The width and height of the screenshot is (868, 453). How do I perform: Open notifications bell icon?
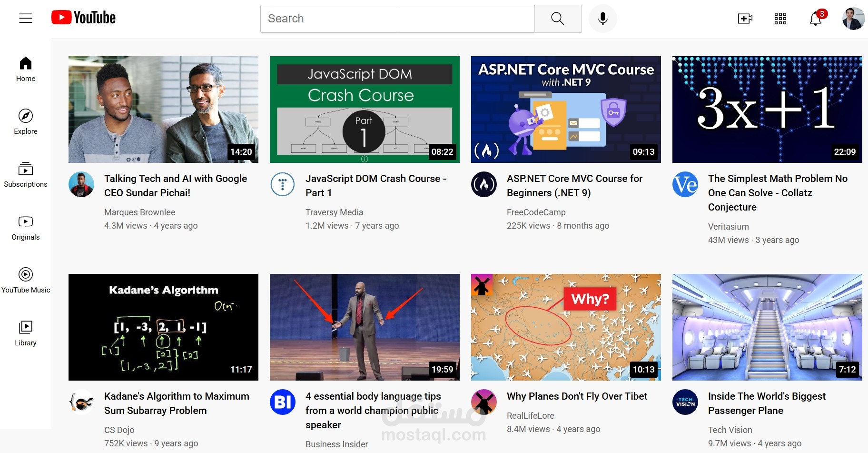pyautogui.click(x=816, y=19)
